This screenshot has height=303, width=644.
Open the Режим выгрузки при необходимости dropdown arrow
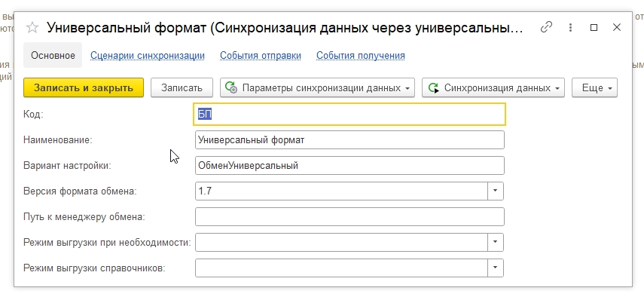496,242
